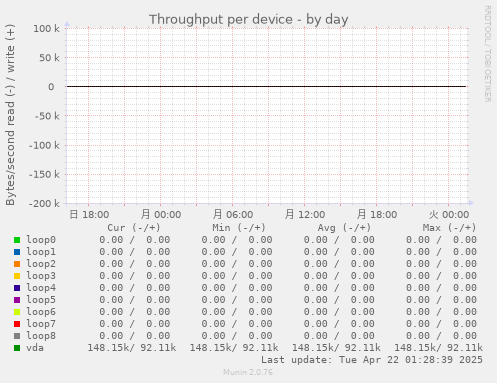
Task: Click the 'Max (-/+)' column header
Action: [449, 228]
